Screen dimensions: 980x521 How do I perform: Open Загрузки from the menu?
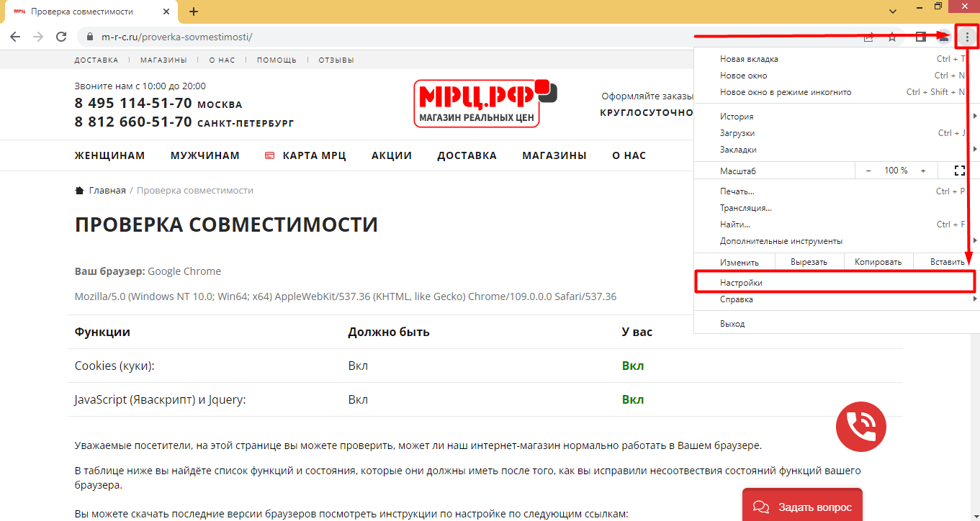click(x=837, y=133)
